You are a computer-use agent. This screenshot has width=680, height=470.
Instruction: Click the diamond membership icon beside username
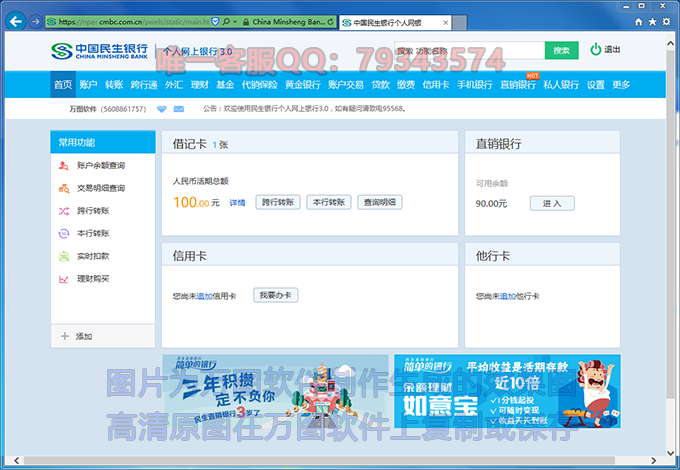click(x=164, y=108)
